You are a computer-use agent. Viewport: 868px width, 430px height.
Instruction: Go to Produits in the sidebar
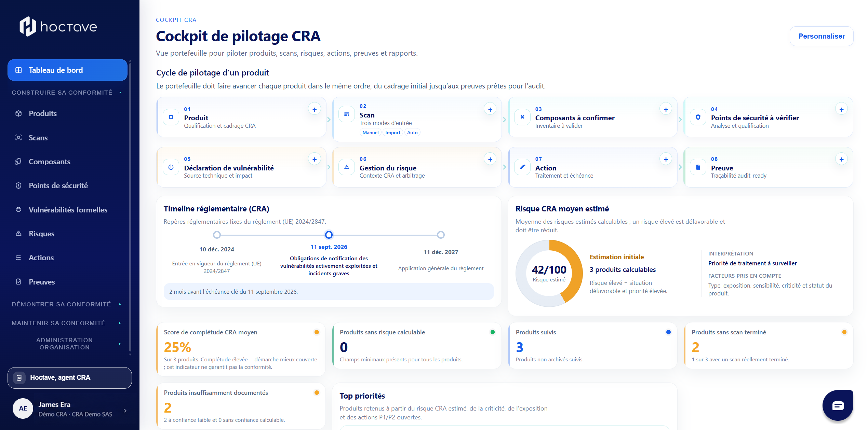[x=67, y=113]
